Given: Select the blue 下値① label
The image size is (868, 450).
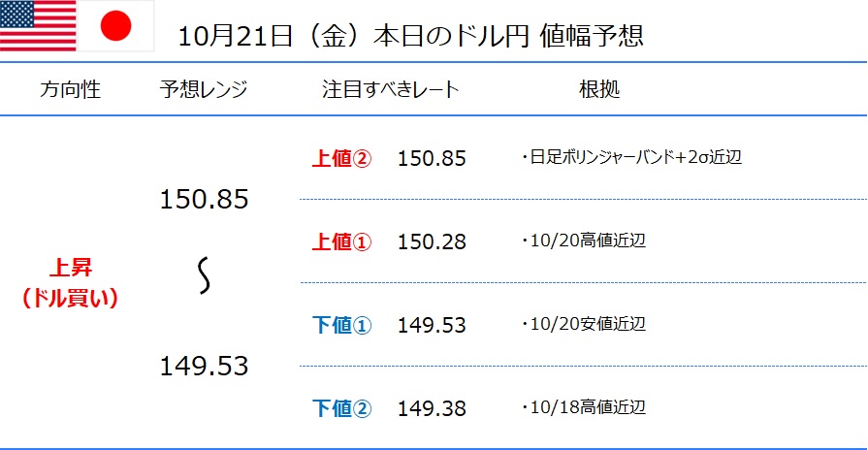Looking at the screenshot, I should click(341, 325).
